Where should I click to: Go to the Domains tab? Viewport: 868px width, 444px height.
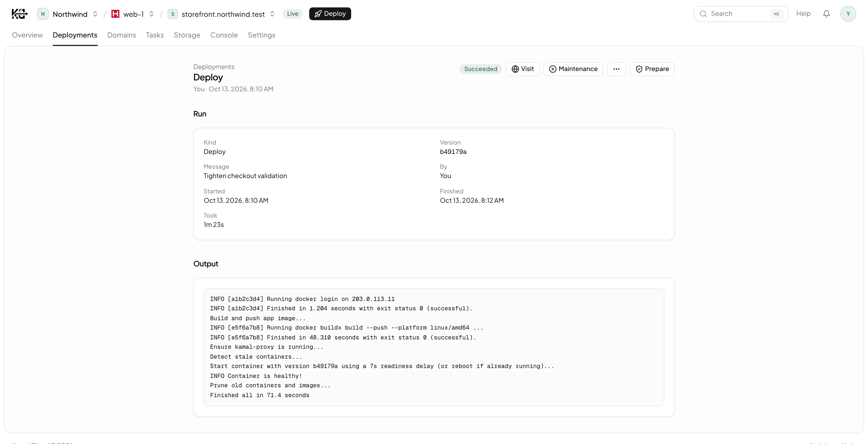pyautogui.click(x=121, y=35)
